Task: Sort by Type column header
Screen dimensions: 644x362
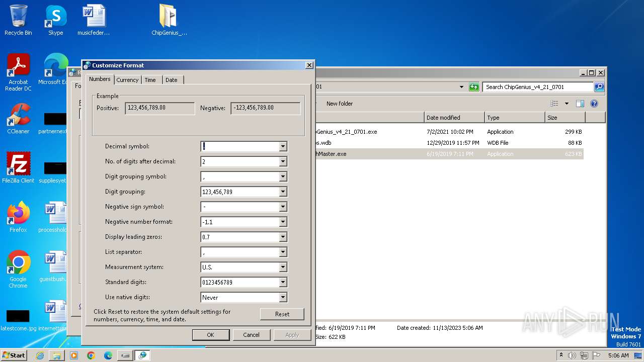Action: [515, 118]
